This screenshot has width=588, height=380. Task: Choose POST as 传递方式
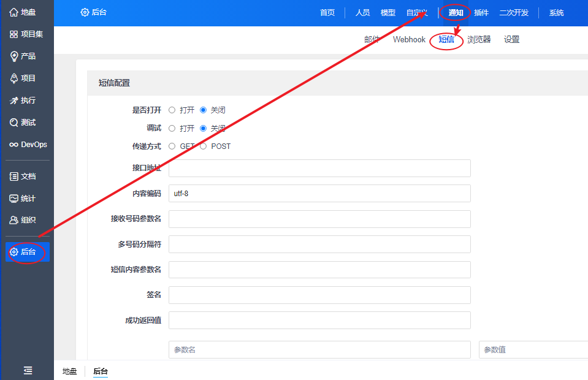(x=204, y=146)
